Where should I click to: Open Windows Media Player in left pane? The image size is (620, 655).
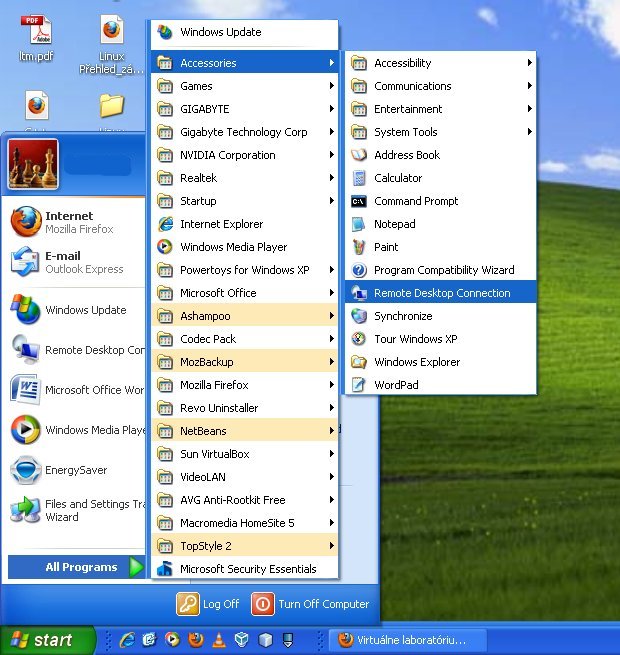point(74,430)
